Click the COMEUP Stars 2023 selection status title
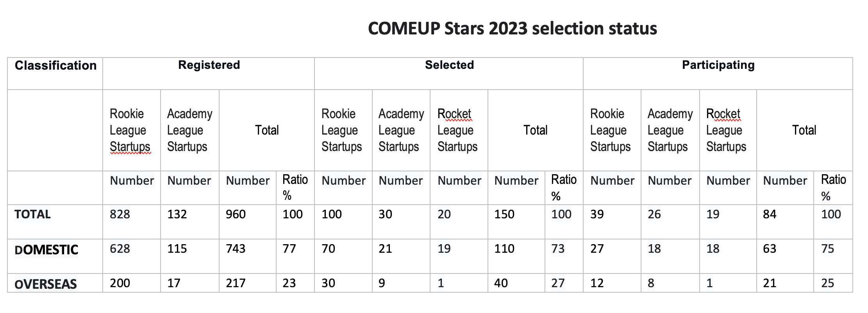 pos(512,29)
